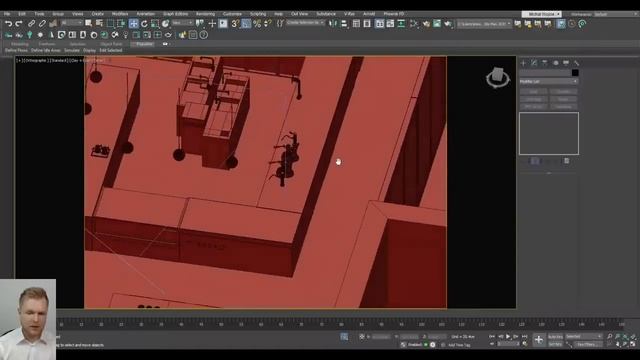640x360 pixels.
Task: Toggle the ribbon display icon
Action: 380,24
